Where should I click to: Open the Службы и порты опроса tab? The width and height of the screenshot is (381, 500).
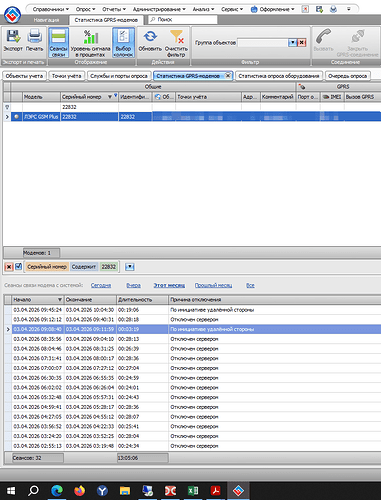119,76
